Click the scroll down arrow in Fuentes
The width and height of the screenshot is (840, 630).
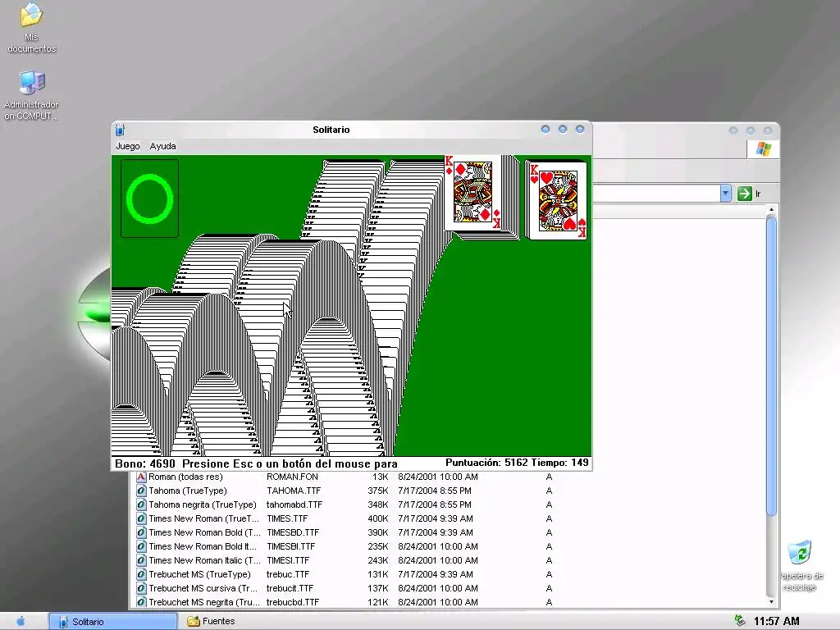[x=771, y=602]
